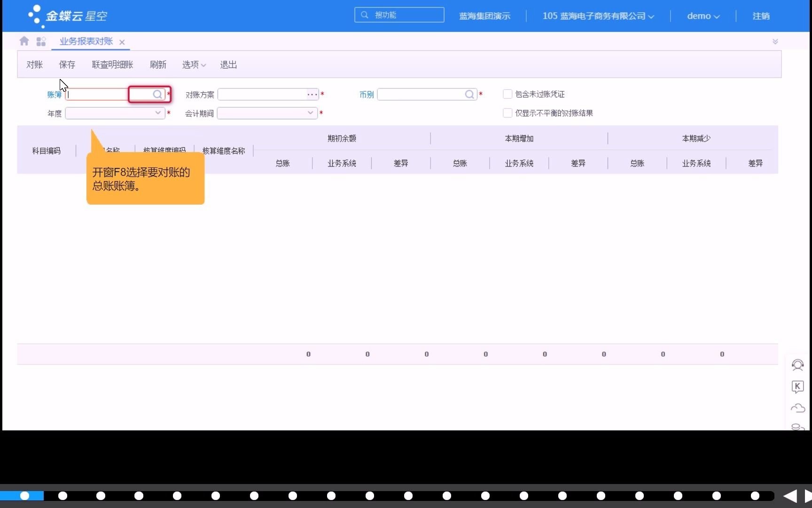Image resolution: width=812 pixels, height=508 pixels.
Task: Click the 刷新 toolbar button
Action: 158,64
